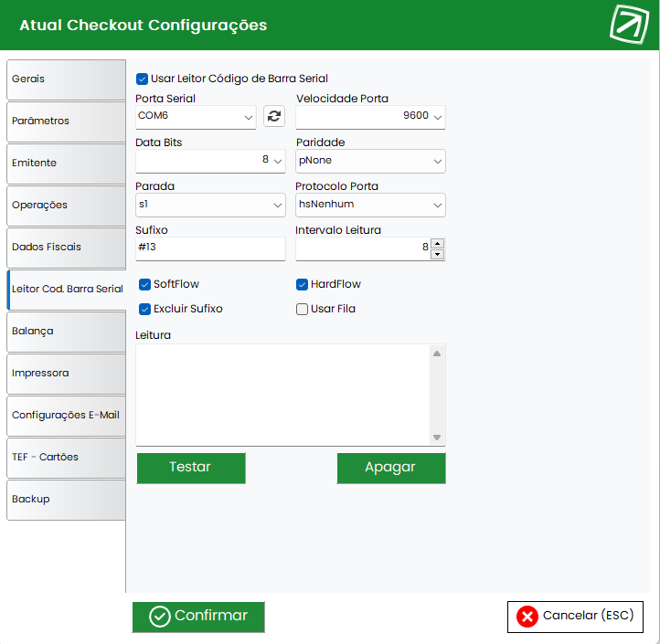The image size is (660, 644).
Task: Open Configurações E-Mail tab
Action: pyautogui.click(x=66, y=416)
